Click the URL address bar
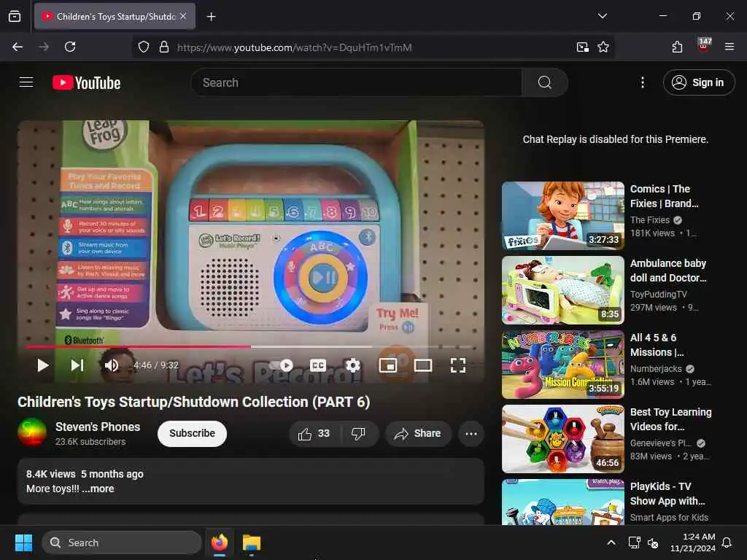Image resolution: width=747 pixels, height=560 pixels. [x=371, y=47]
